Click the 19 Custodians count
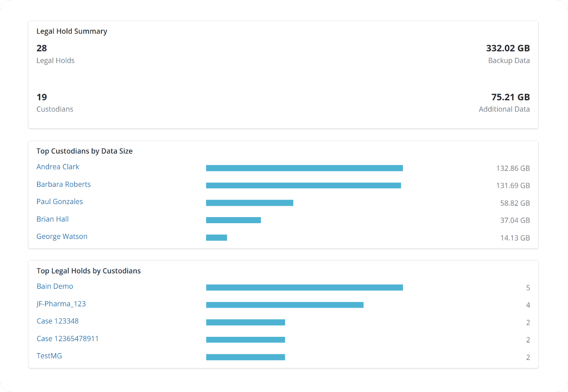 [x=42, y=97]
